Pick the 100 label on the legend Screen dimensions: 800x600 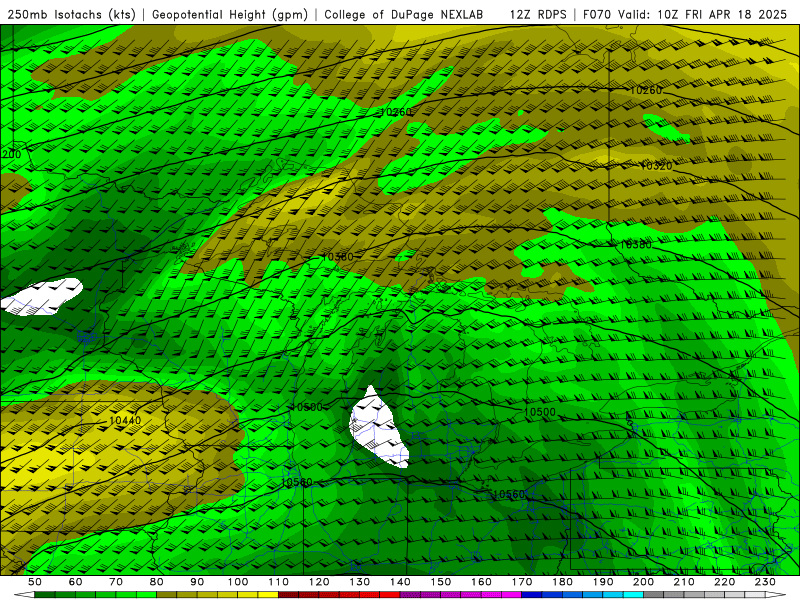(238, 582)
